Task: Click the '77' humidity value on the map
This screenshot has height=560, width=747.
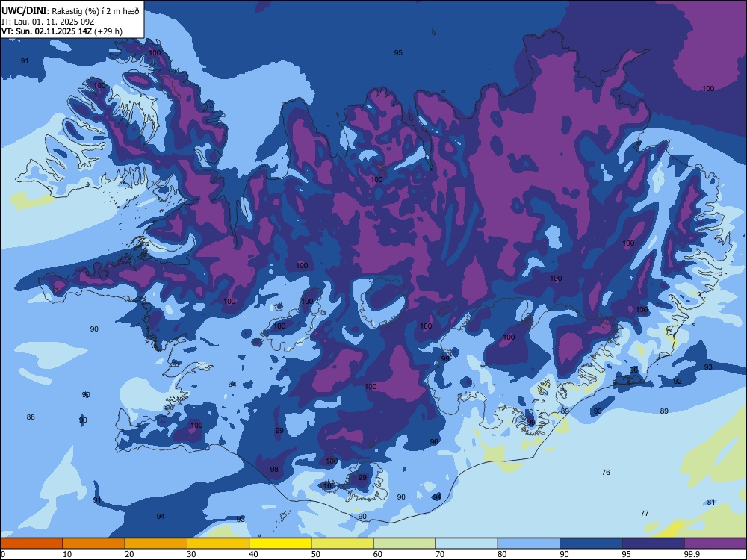Action: tap(645, 514)
